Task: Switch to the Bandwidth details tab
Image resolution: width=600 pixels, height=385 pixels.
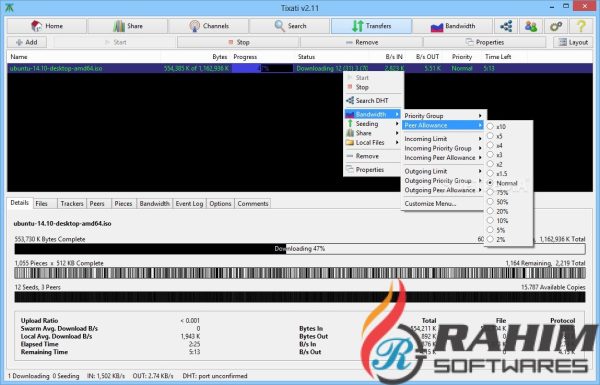Action: 155,204
